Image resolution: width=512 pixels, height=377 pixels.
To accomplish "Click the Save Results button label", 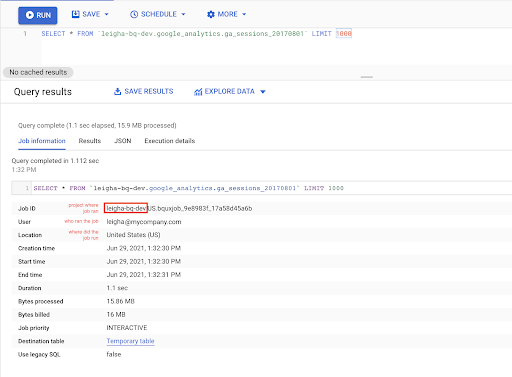I will 149,91.
